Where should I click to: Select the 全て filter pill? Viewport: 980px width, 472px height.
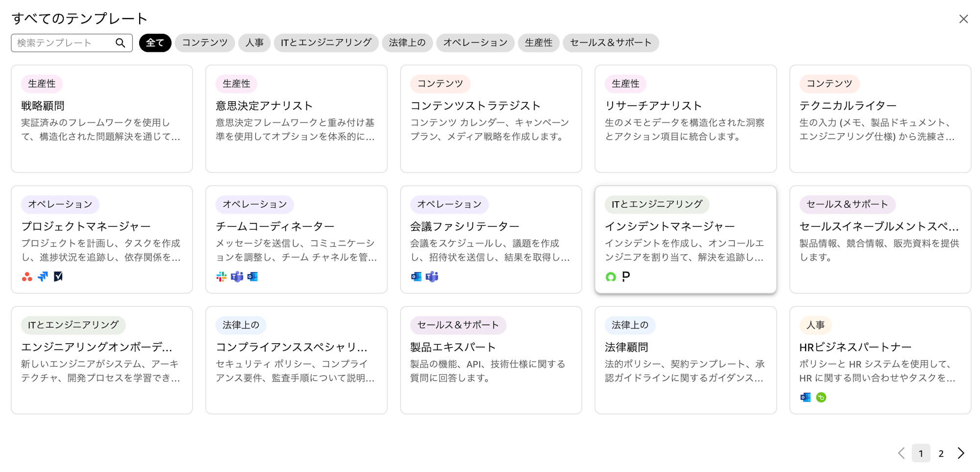[x=155, y=43]
